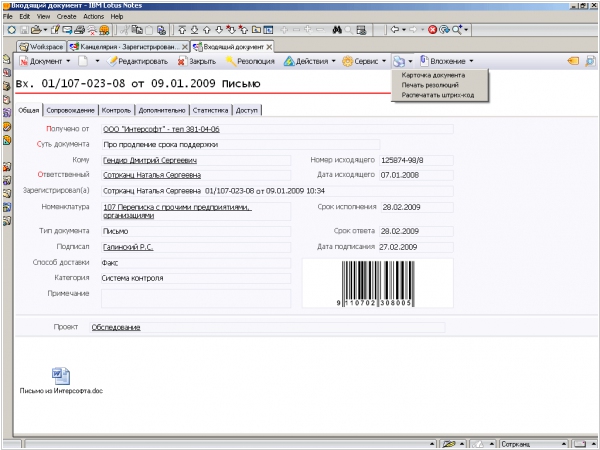The width and height of the screenshot is (600, 450).
Task: Open the ООО "Интерсофт" sender link
Action: (x=161, y=129)
